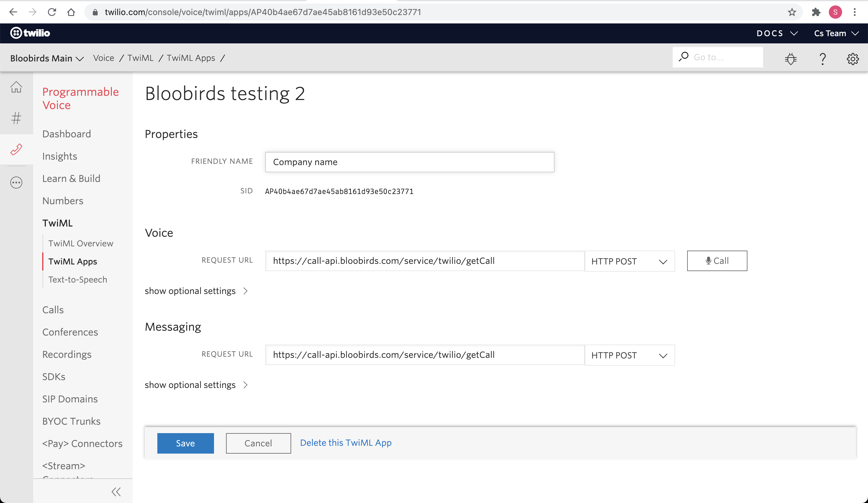Open TwiML Overview page

coord(80,243)
